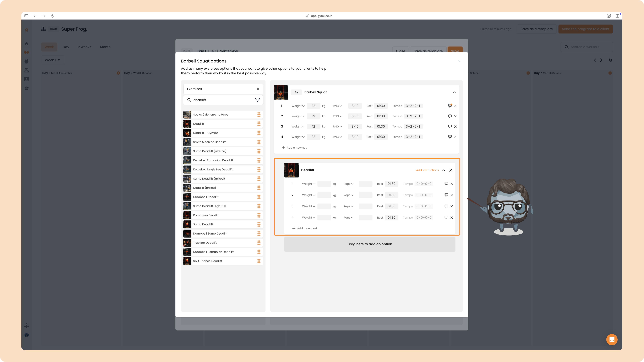
Task: Click the clients icon in the sidebar
Action: pos(27,70)
